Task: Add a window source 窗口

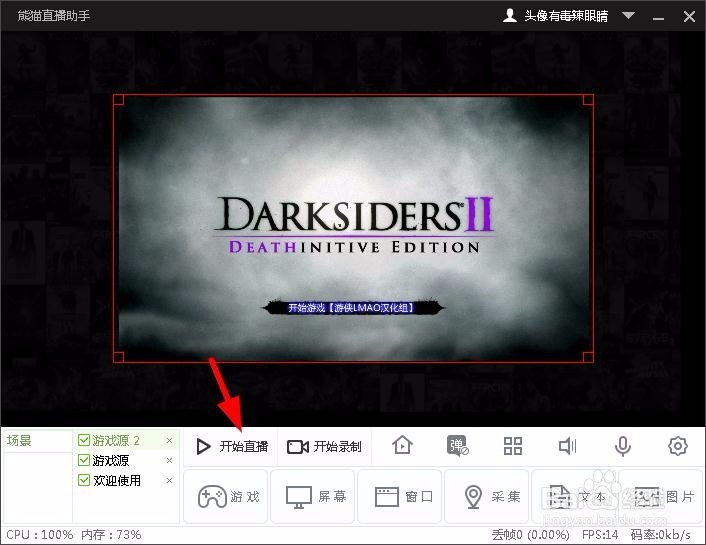Action: pos(400,496)
